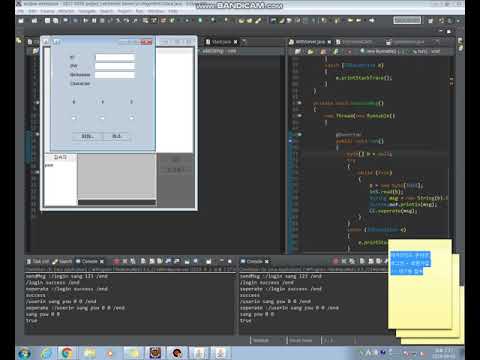Collapse the new Thread fold marker

point(299,116)
